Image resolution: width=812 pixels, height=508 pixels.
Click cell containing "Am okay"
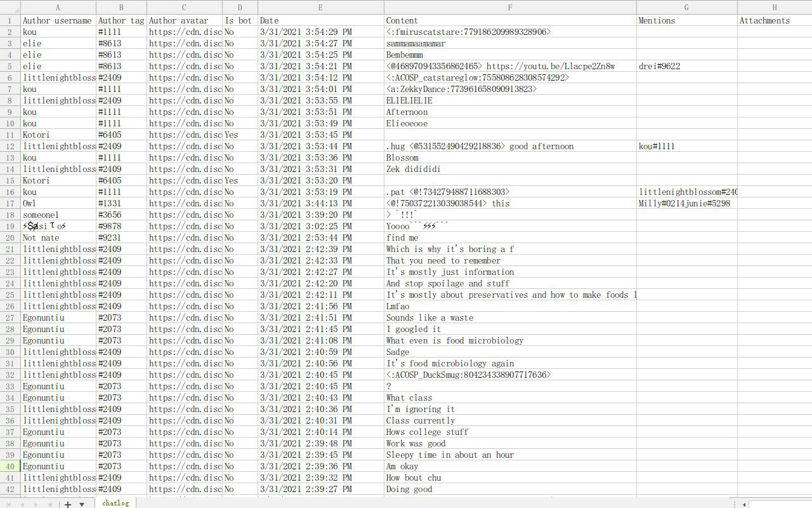pyautogui.click(x=510, y=466)
